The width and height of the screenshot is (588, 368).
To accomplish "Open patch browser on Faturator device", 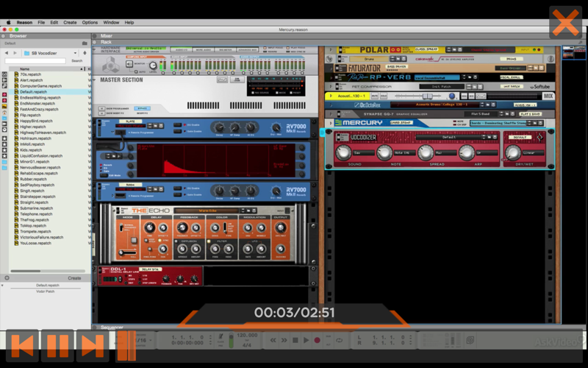I will [x=536, y=68].
